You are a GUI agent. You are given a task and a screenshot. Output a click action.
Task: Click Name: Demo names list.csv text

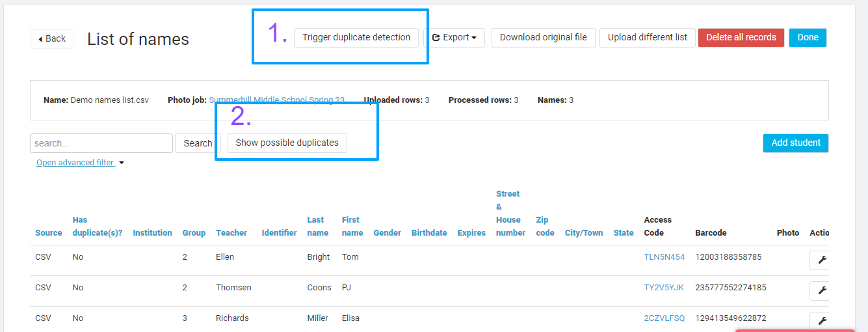96,100
